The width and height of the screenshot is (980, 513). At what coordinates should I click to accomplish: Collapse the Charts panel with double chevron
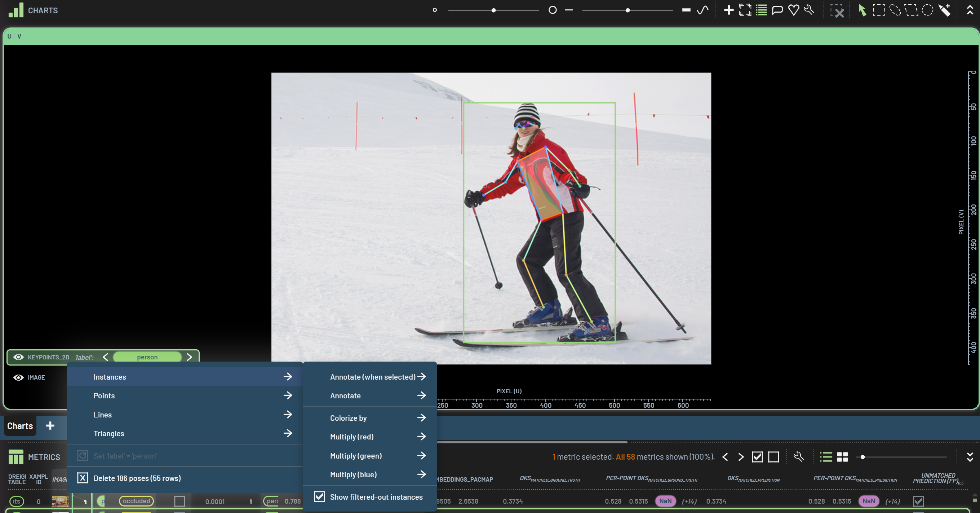click(x=970, y=10)
